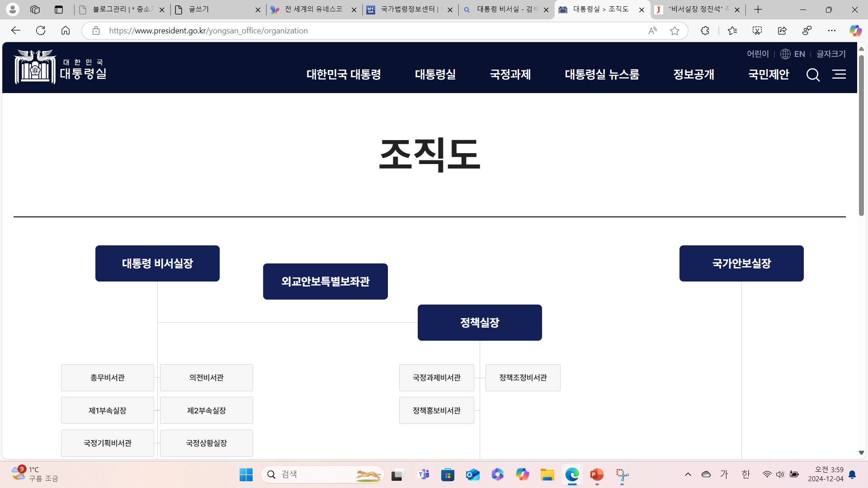Show hidden system tray icons chevron
This screenshot has width=868, height=488.
(688, 474)
